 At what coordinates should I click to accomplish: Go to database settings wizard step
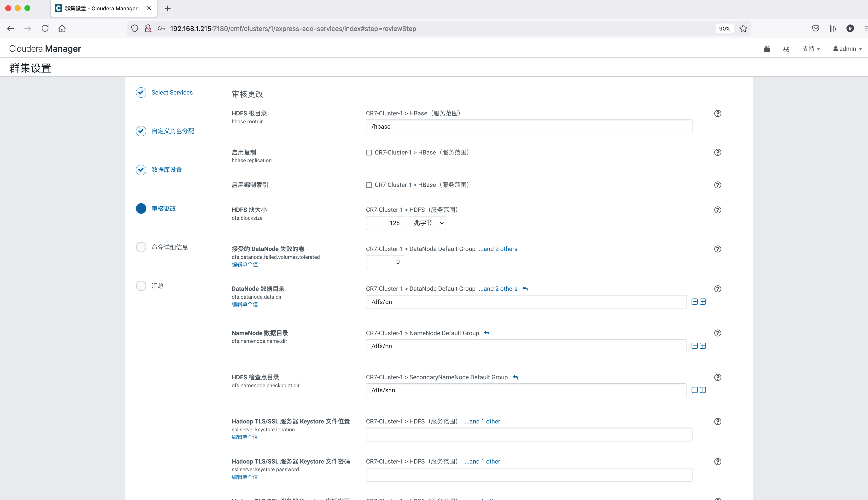[166, 170]
